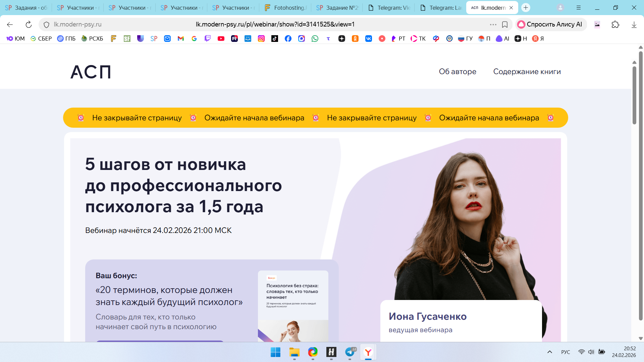The width and height of the screenshot is (644, 362).
Task: Open the TikTok bookmark icon
Action: pos(275,39)
